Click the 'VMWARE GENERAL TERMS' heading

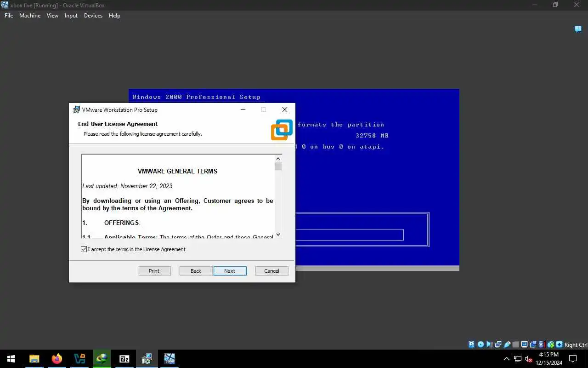tap(177, 171)
